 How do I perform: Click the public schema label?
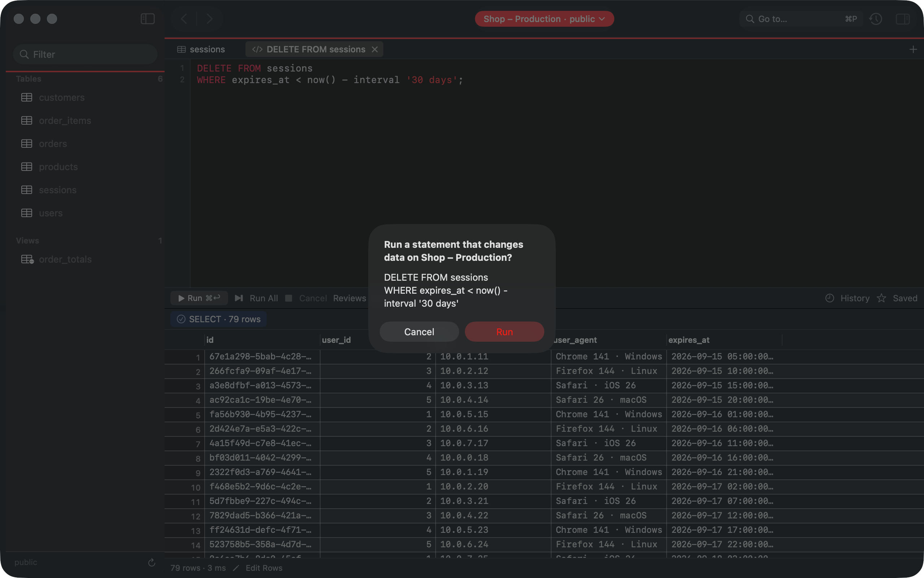coord(26,562)
